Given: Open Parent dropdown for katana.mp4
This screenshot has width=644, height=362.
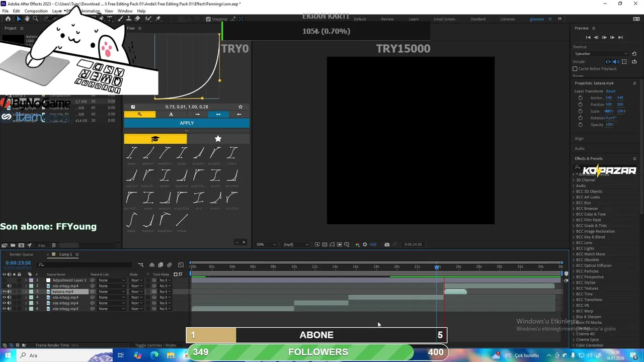Looking at the screenshot, I should 111,292.
